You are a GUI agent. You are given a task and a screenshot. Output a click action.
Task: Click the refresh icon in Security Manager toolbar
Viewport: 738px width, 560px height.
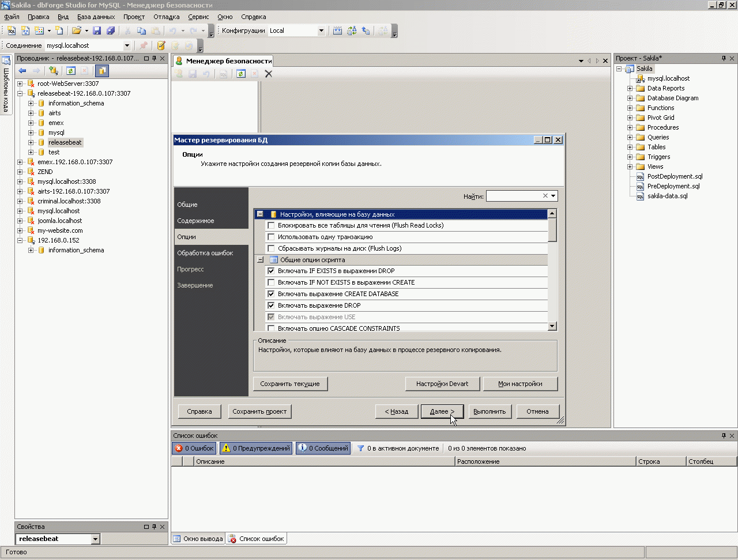pyautogui.click(x=241, y=74)
